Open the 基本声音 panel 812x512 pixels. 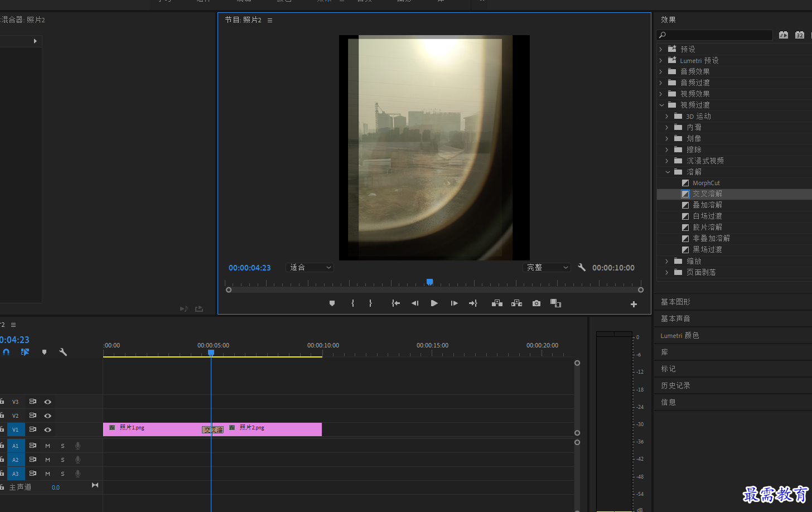[x=675, y=318]
